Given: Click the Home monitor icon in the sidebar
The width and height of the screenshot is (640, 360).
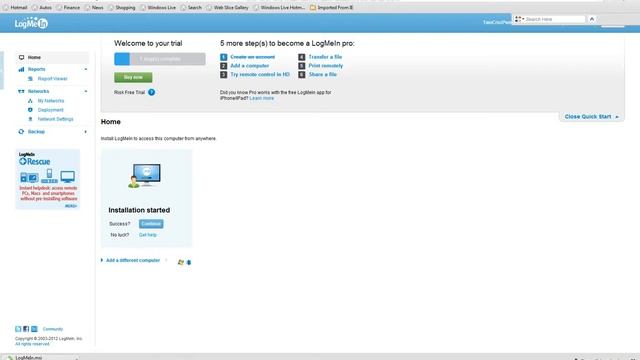Looking at the screenshot, I should [x=21, y=58].
